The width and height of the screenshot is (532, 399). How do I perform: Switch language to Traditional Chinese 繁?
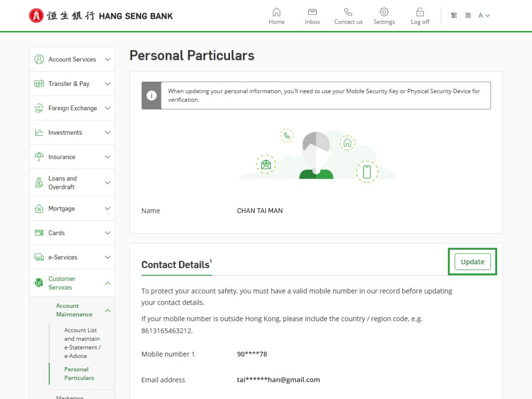point(454,15)
